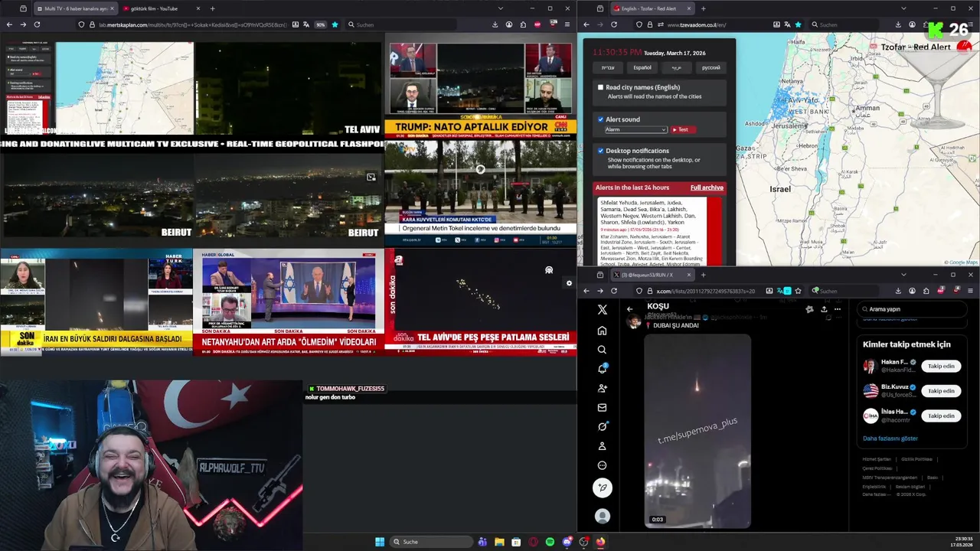Reload the Multi TV page

(36, 24)
